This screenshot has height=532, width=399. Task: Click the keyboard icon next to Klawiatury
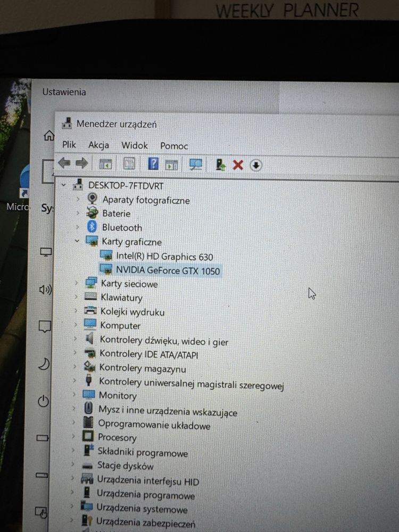click(x=90, y=296)
